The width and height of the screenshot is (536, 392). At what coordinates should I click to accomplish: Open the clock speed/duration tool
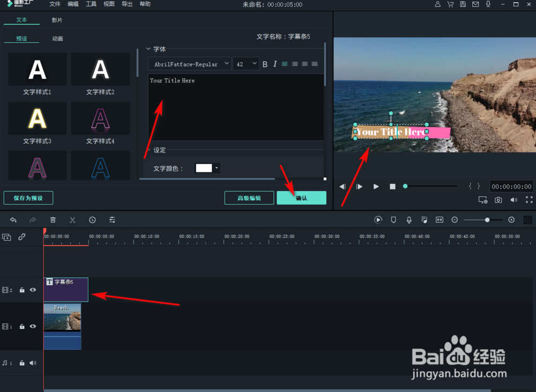point(92,220)
